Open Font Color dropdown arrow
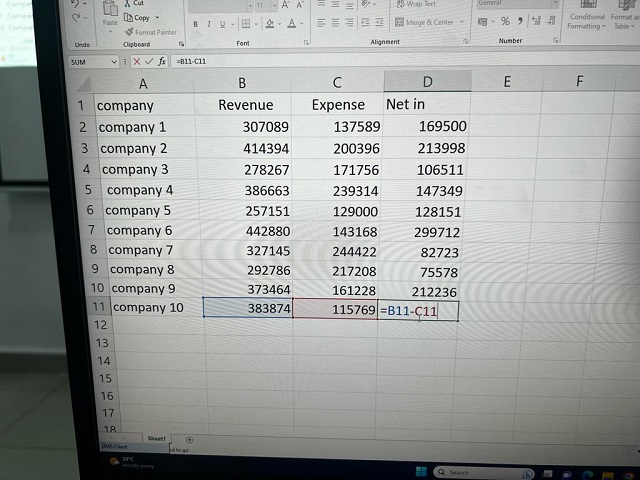The image size is (640, 480). tap(302, 23)
